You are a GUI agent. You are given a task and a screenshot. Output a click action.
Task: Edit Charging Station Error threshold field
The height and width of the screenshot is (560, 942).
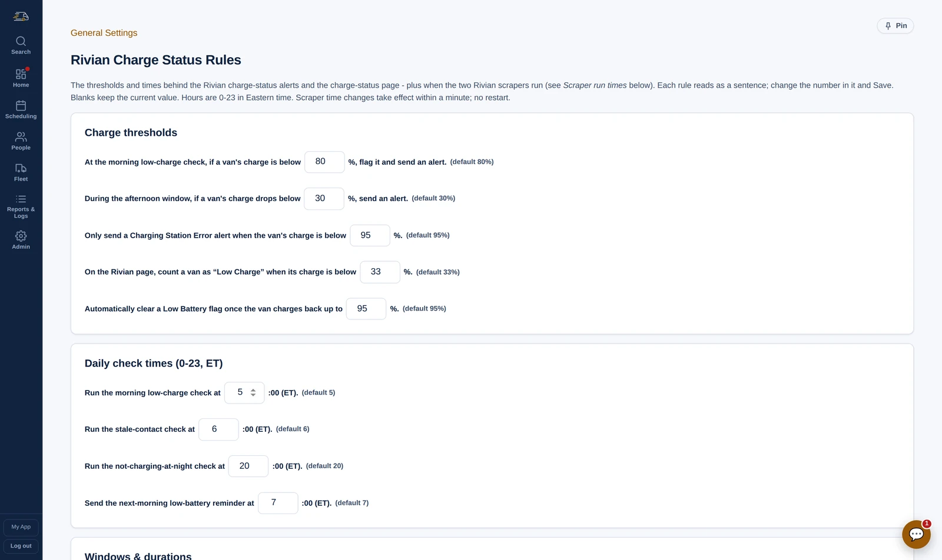[370, 235]
